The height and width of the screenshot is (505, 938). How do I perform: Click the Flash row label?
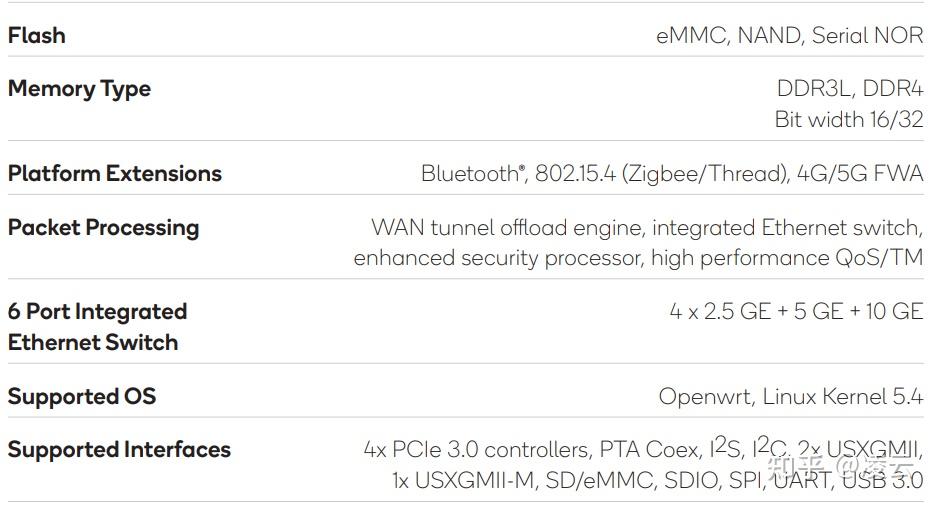[x=37, y=35]
